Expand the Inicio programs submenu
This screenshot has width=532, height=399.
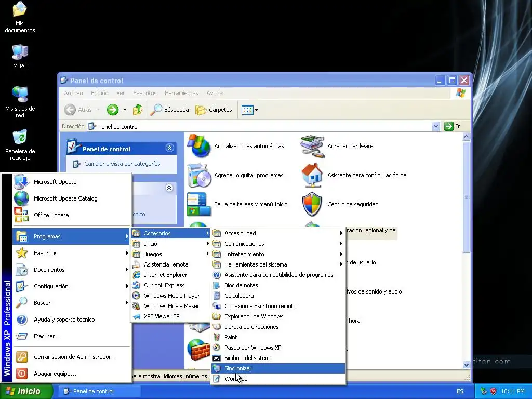coord(170,244)
